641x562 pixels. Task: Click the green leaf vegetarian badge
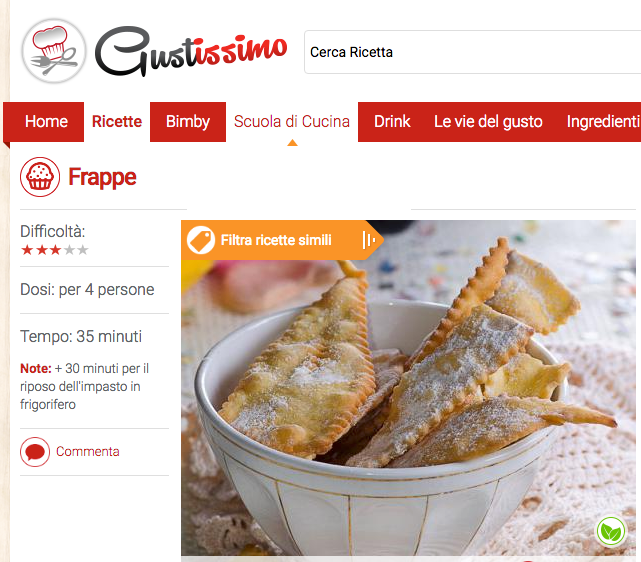pos(611,531)
